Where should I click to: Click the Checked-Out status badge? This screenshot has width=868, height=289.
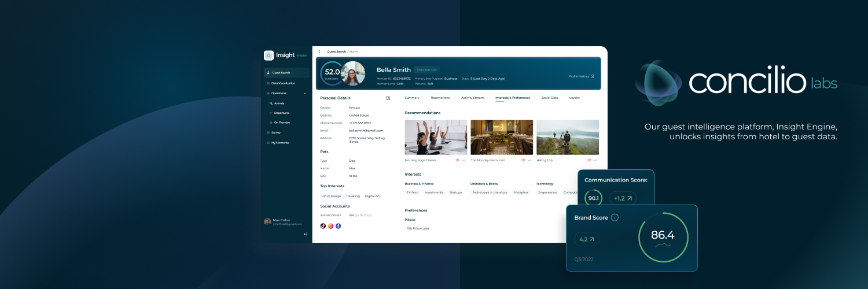pyautogui.click(x=427, y=69)
